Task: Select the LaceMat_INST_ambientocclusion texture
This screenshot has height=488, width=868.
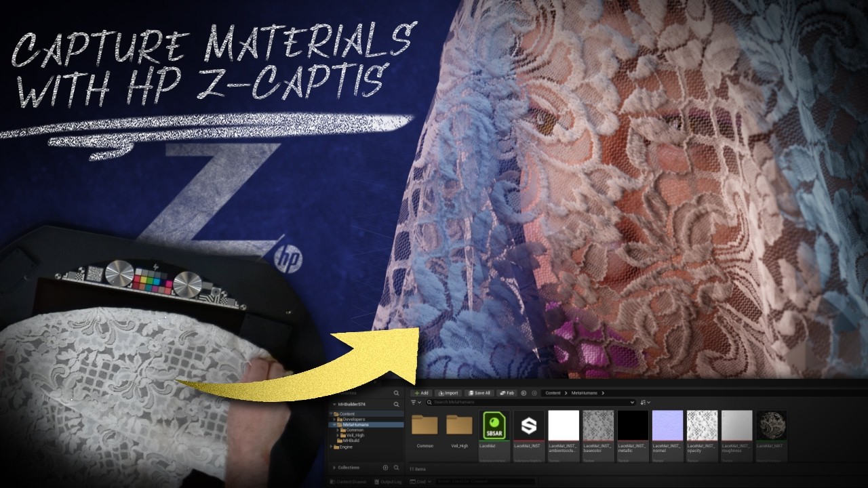Action: click(x=564, y=435)
